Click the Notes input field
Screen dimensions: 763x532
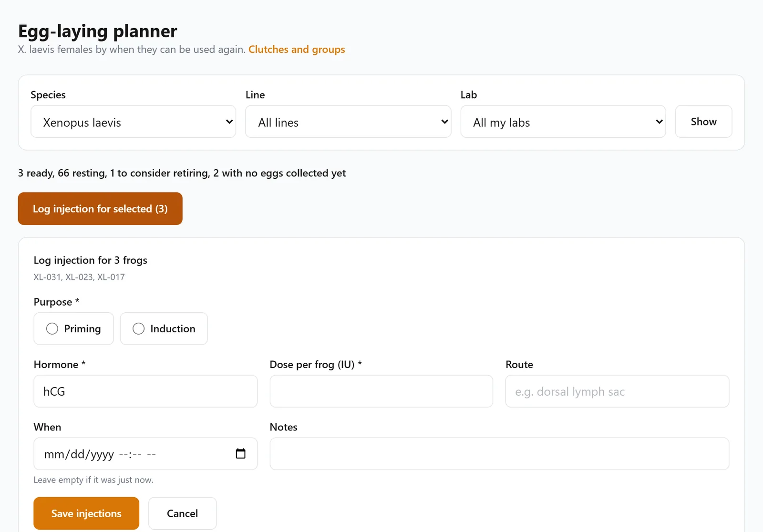(x=499, y=454)
